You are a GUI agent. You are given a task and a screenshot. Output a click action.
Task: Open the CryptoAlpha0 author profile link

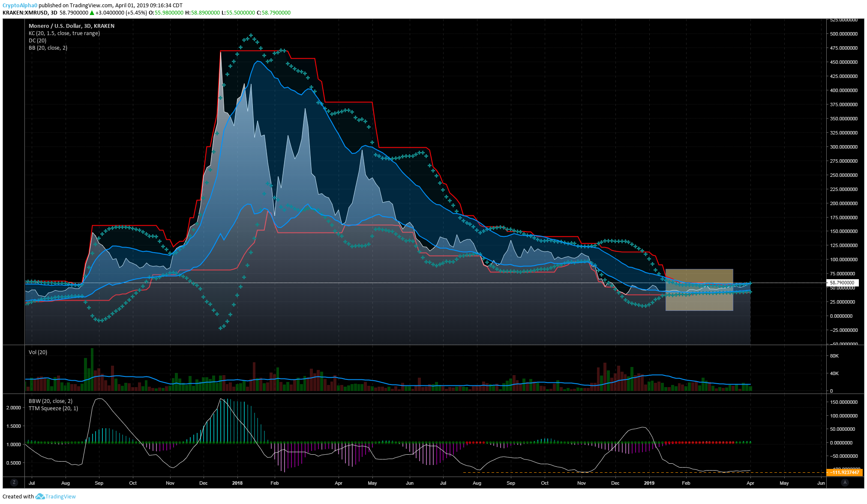pyautogui.click(x=20, y=6)
